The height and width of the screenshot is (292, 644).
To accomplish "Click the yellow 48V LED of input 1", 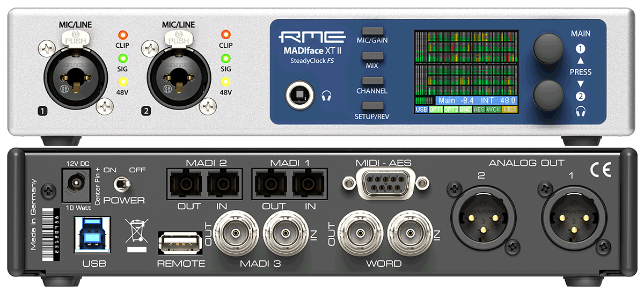I will coord(123,82).
